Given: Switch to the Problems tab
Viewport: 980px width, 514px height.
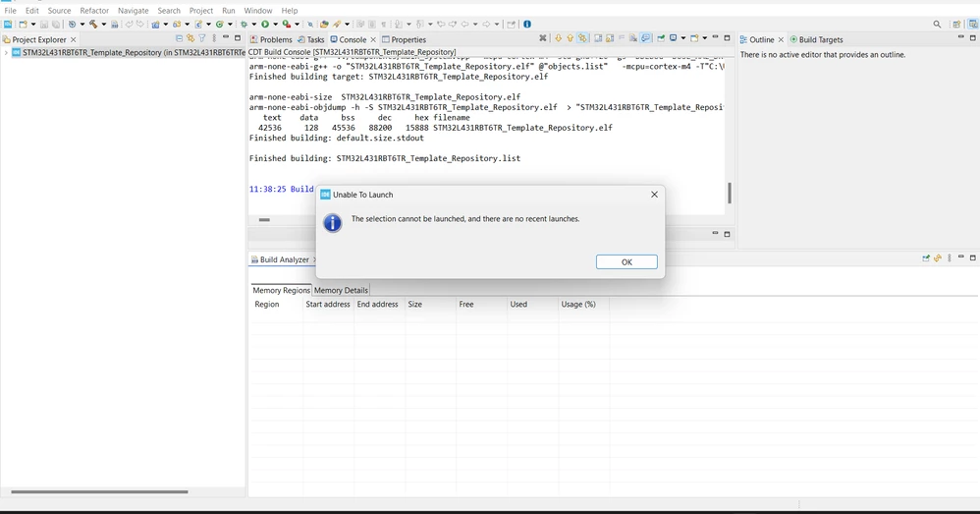Looking at the screenshot, I should point(271,39).
